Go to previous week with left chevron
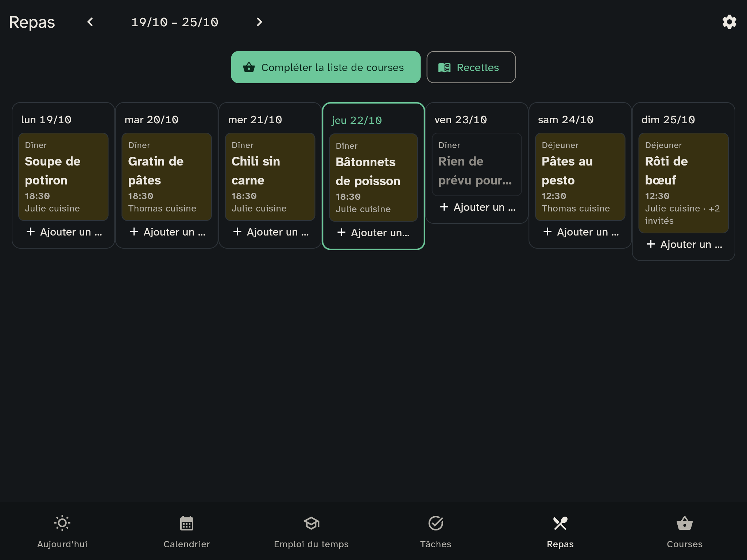The height and width of the screenshot is (560, 747). point(90,22)
